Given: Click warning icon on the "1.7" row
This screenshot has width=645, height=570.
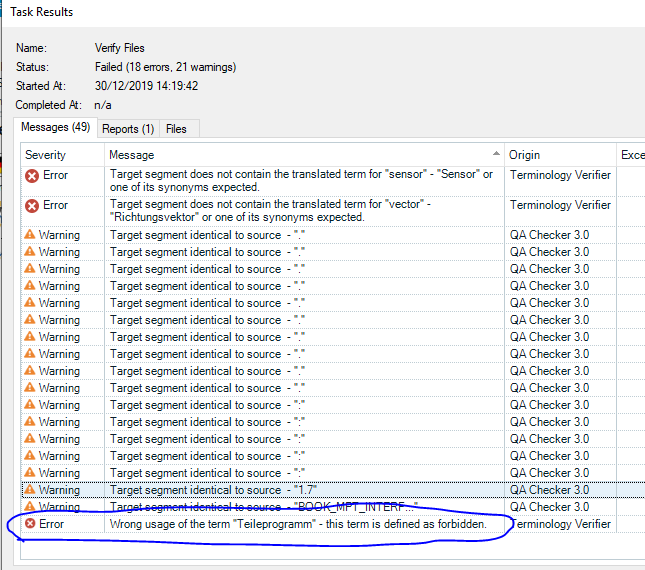Looking at the screenshot, I should pyautogui.click(x=30, y=489).
